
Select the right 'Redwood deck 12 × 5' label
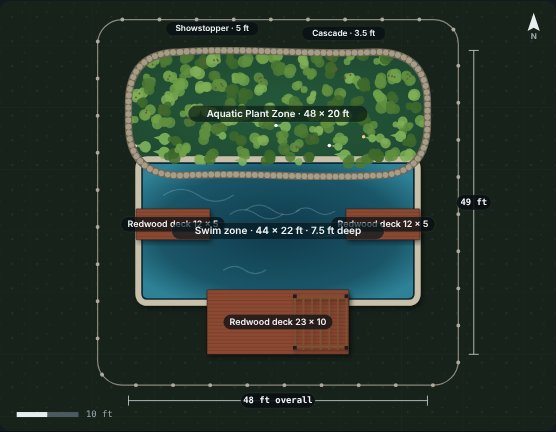pyautogui.click(x=383, y=224)
